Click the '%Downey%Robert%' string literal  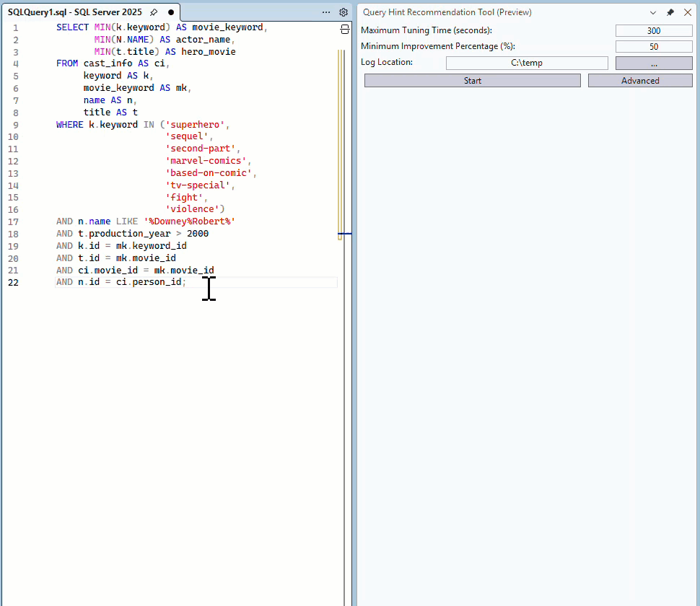pyautogui.click(x=189, y=221)
